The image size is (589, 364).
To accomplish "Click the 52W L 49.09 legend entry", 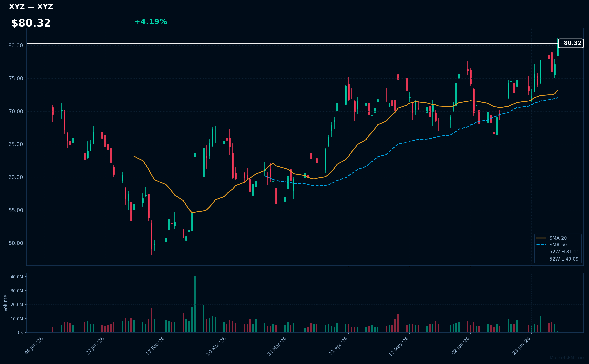I will [557, 259].
